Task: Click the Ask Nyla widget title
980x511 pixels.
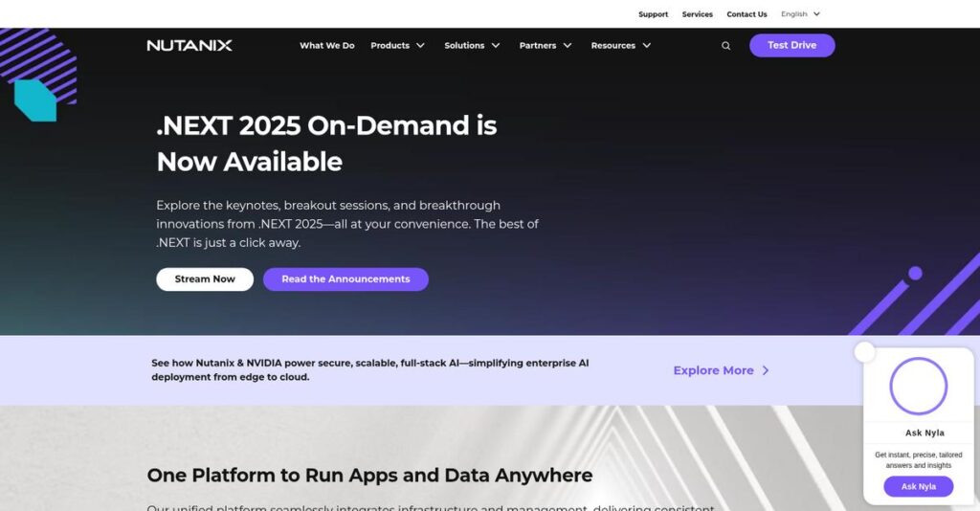Action: 924,433
